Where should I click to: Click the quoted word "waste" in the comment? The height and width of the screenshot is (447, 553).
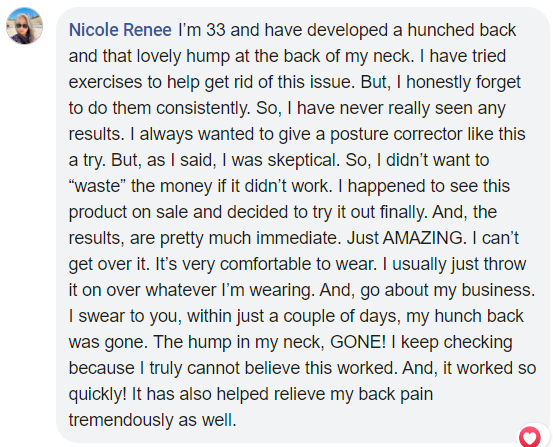tap(97, 186)
